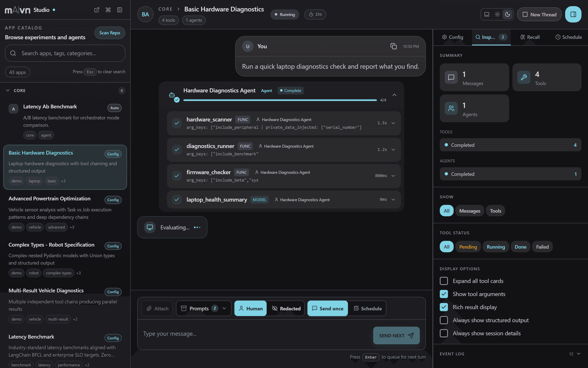This screenshot has width=588, height=368.
Task: Click the U user avatar in message
Action: (x=248, y=46)
